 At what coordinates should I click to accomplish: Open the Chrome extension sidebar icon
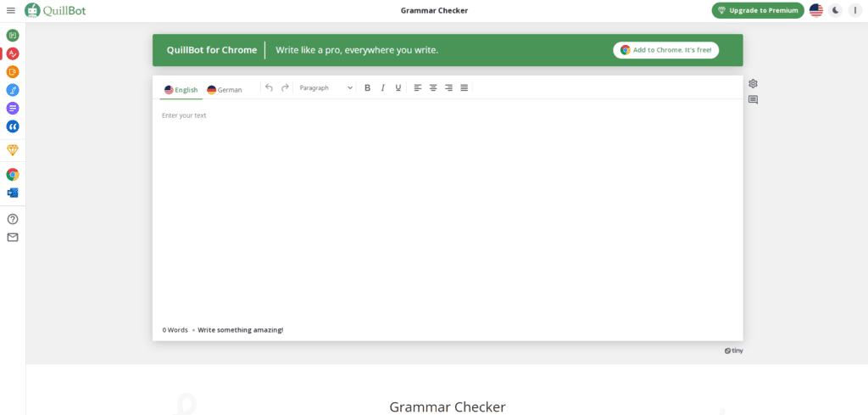point(12,175)
